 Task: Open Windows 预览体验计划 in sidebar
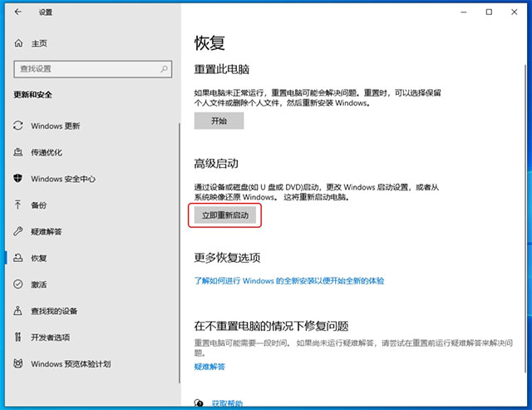(71, 363)
